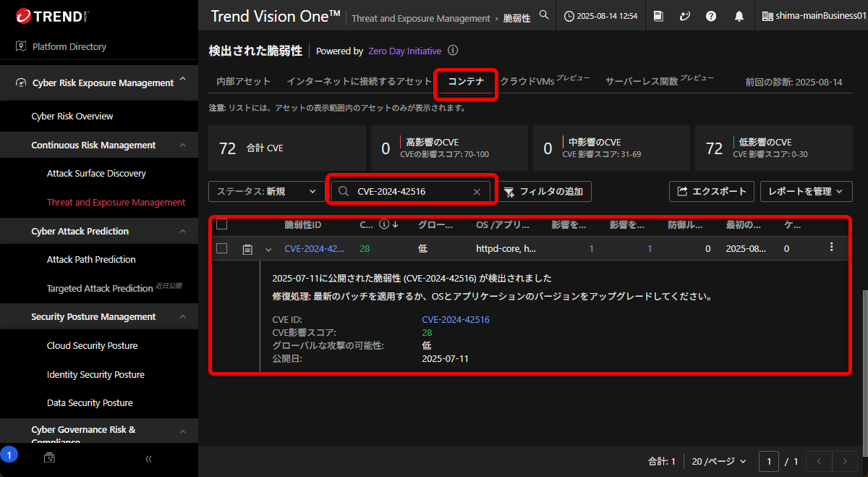The width and height of the screenshot is (868, 477).
Task: Open the AI companion sparkle icon
Action: point(686,16)
